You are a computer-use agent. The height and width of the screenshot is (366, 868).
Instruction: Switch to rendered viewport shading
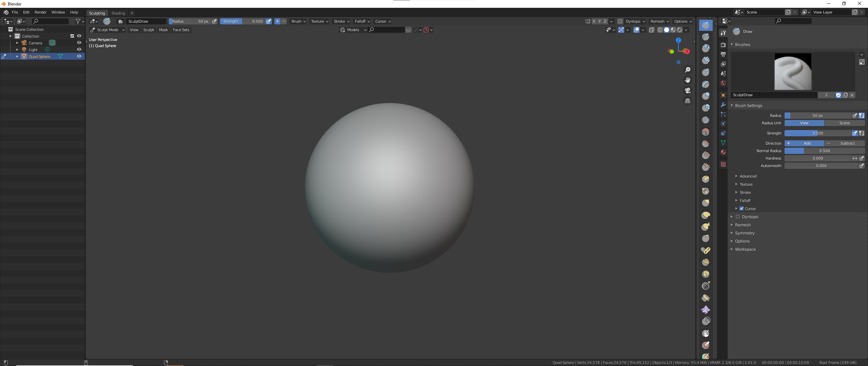point(679,30)
